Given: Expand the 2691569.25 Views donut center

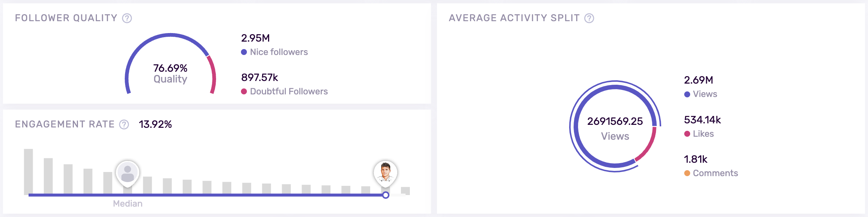Looking at the screenshot, I should [616, 129].
